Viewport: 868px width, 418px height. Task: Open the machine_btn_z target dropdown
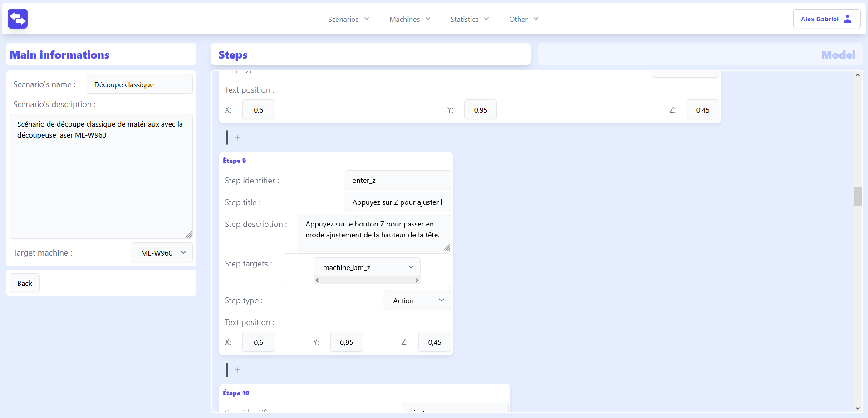pyautogui.click(x=367, y=267)
